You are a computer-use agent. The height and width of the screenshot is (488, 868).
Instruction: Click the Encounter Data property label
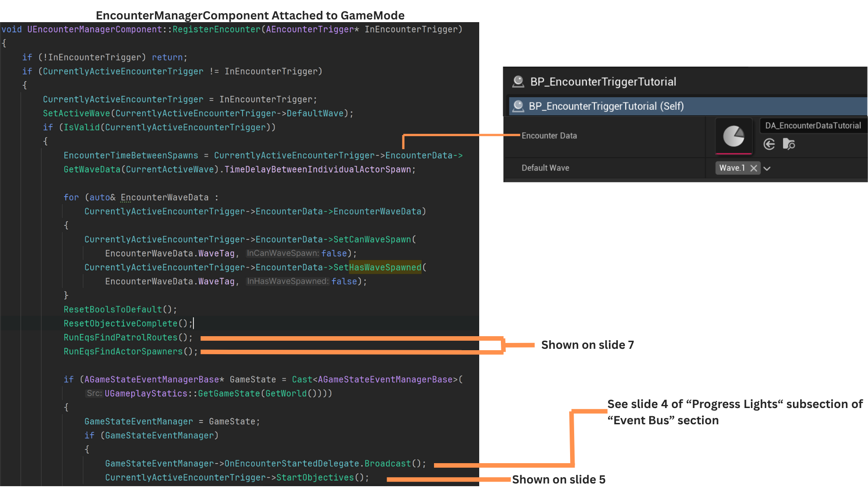click(549, 136)
